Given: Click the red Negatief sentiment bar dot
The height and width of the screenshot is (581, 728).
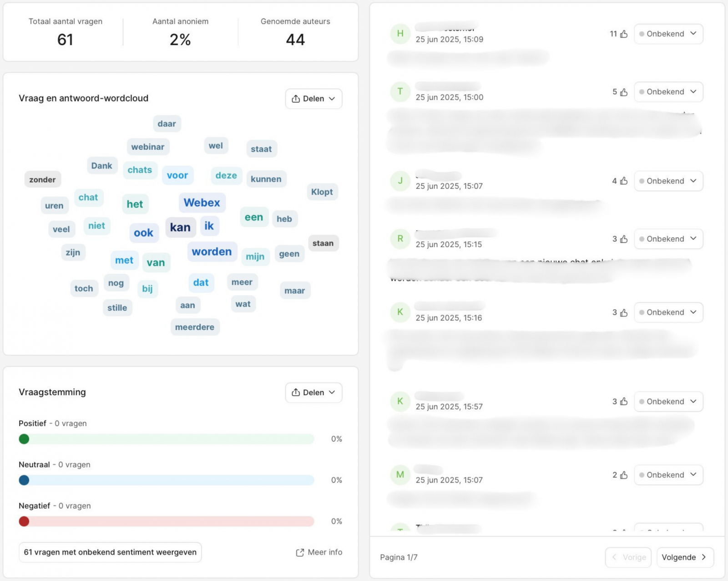Looking at the screenshot, I should pyautogui.click(x=24, y=521).
